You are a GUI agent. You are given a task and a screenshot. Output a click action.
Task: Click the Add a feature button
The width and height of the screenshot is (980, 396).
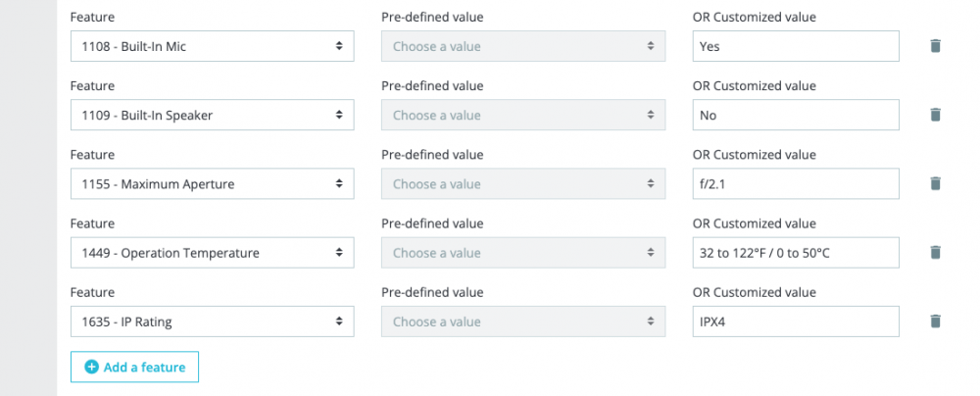click(x=135, y=367)
